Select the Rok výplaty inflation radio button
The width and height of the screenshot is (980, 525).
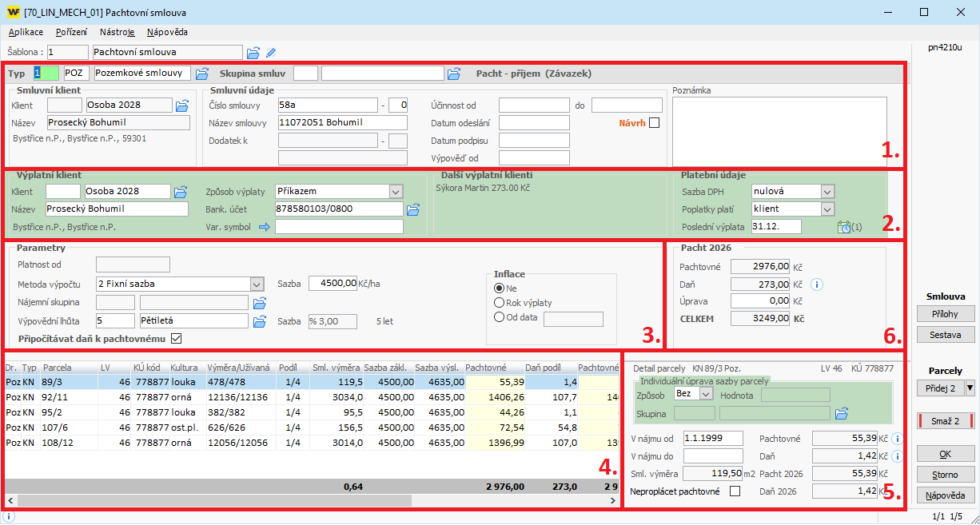click(x=500, y=303)
